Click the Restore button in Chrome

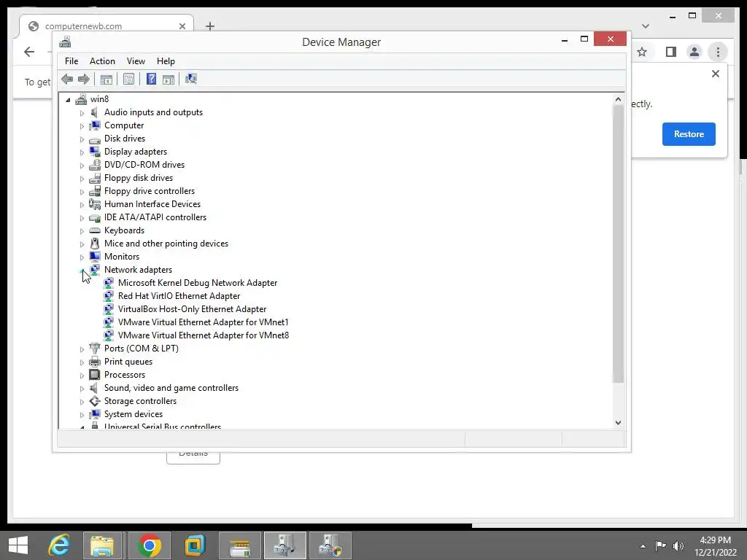(x=689, y=134)
